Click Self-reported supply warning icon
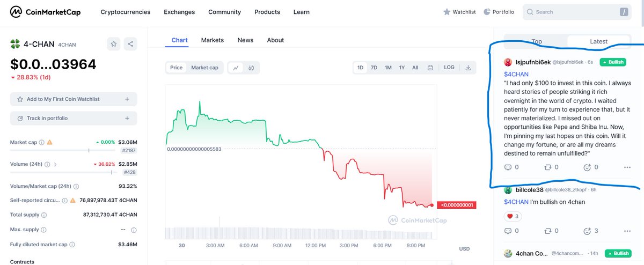 click(x=72, y=201)
